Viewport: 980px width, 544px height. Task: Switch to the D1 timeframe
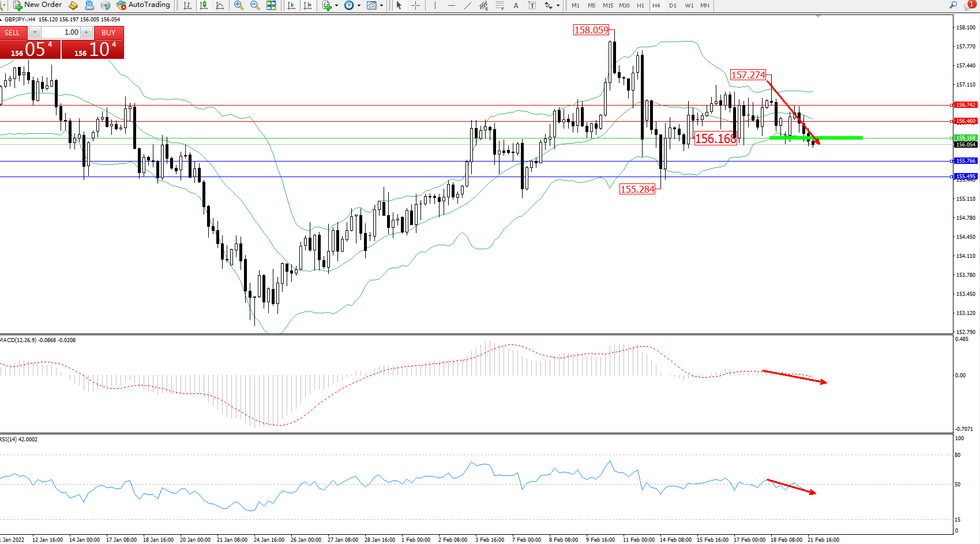673,5
